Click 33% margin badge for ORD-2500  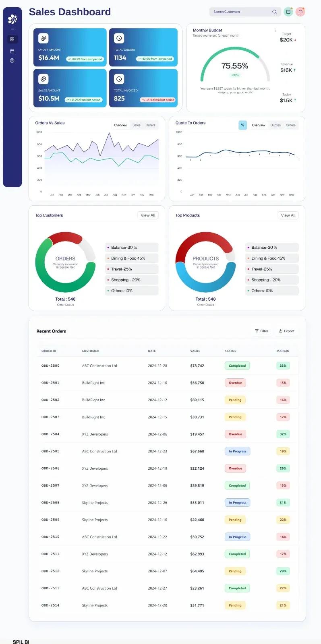(x=283, y=365)
